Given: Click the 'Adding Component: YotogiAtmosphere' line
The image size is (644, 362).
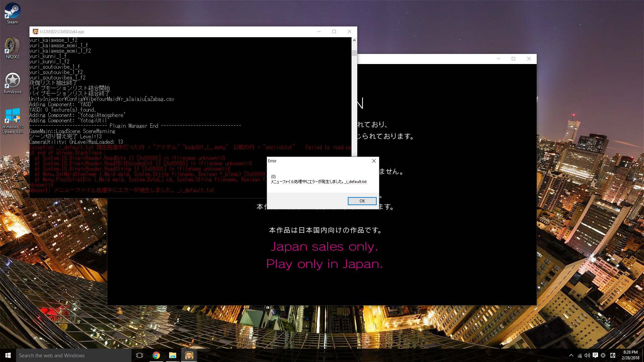Looking at the screenshot, I should pos(77,115).
